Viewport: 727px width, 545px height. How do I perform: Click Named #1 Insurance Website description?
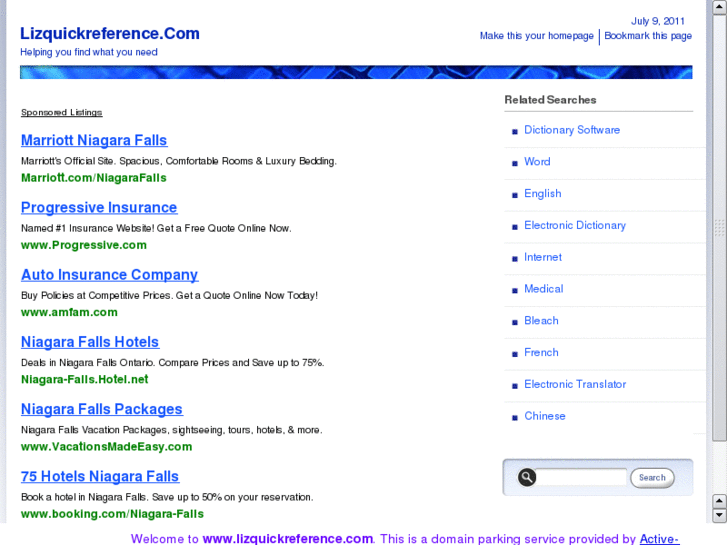click(x=156, y=228)
